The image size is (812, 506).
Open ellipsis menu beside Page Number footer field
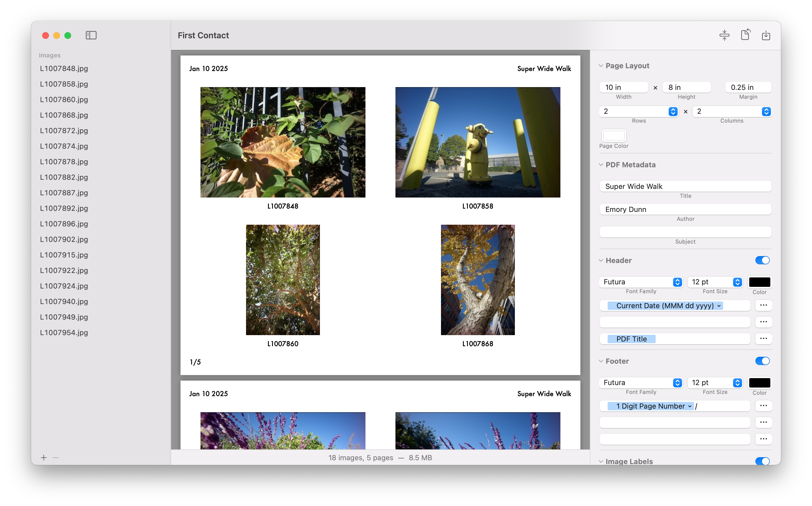click(763, 406)
